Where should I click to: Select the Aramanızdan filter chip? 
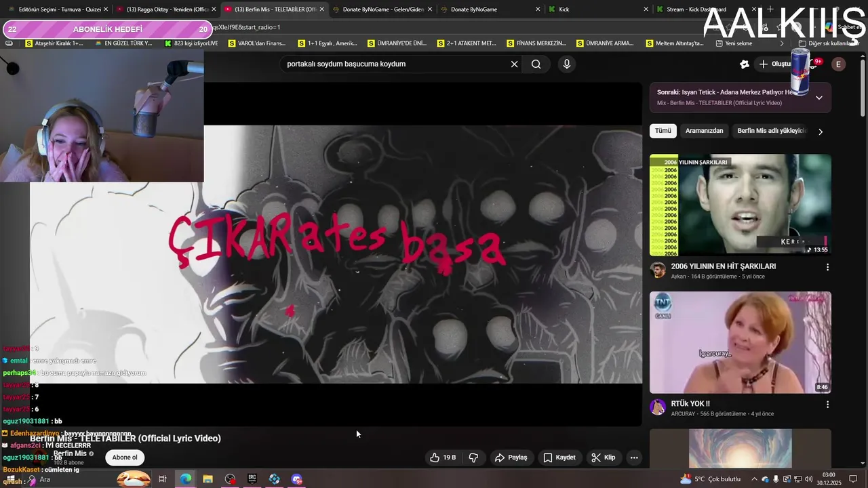704,131
